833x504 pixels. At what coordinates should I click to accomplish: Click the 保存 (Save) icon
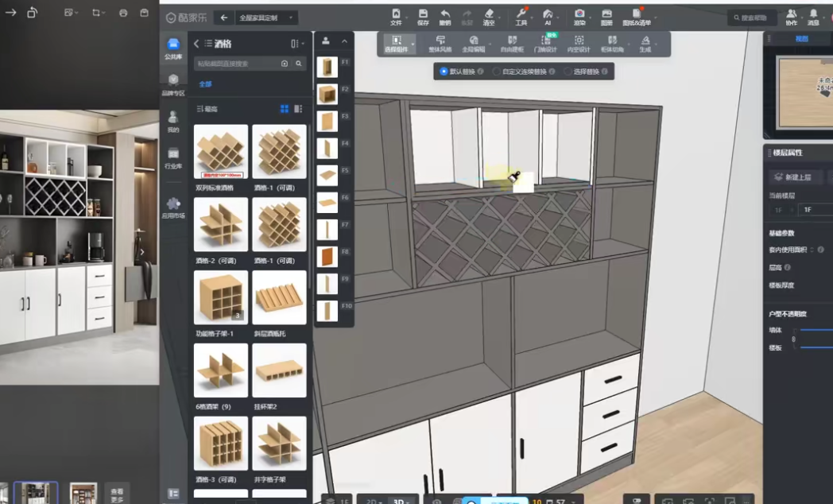pyautogui.click(x=423, y=14)
